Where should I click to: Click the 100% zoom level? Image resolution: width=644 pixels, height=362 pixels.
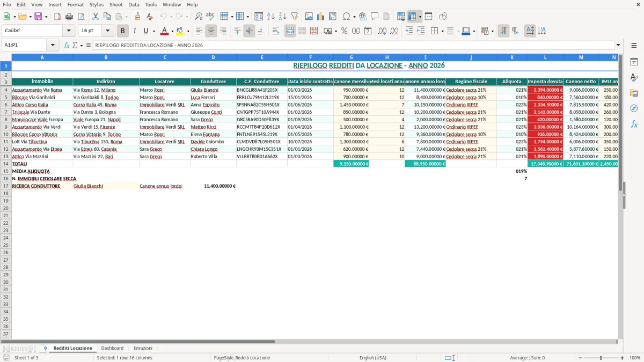(635, 358)
